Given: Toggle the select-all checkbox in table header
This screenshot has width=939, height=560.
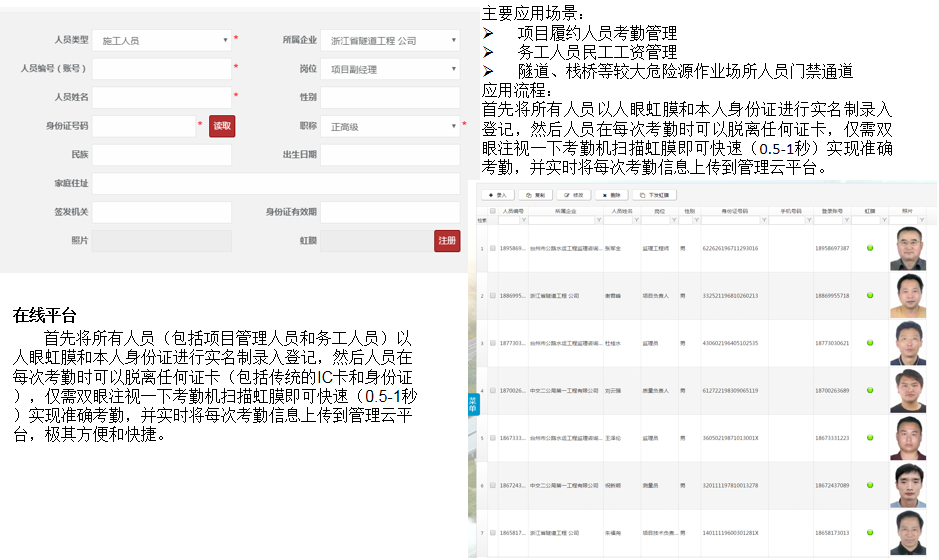Looking at the screenshot, I should [492, 211].
